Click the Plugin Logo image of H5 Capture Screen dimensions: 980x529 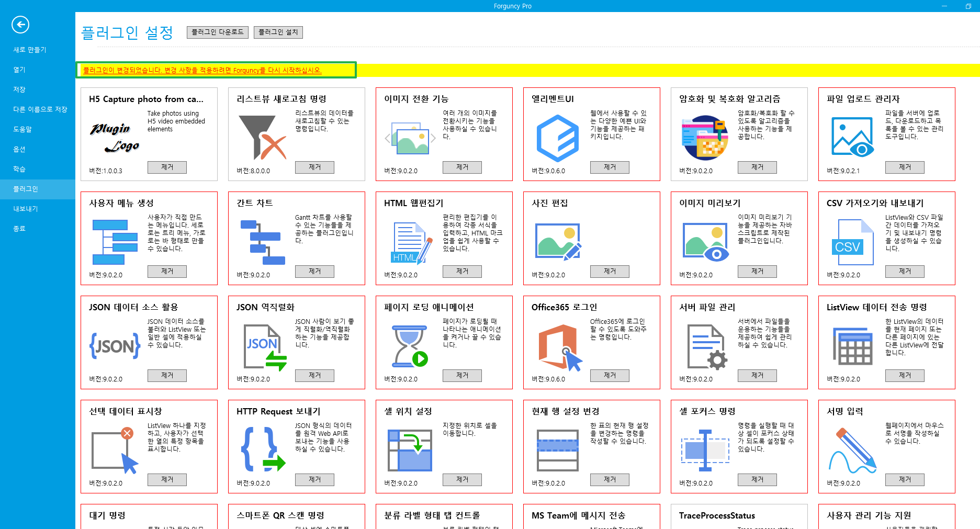115,138
